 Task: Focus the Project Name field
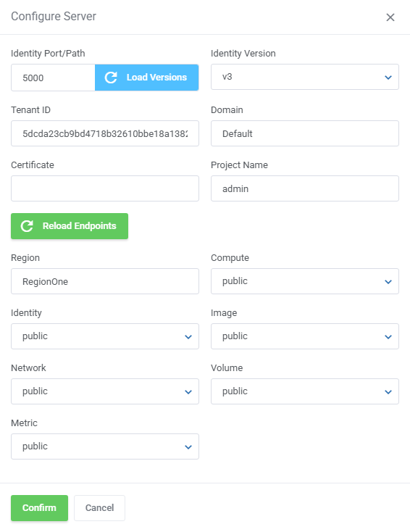tap(305, 188)
